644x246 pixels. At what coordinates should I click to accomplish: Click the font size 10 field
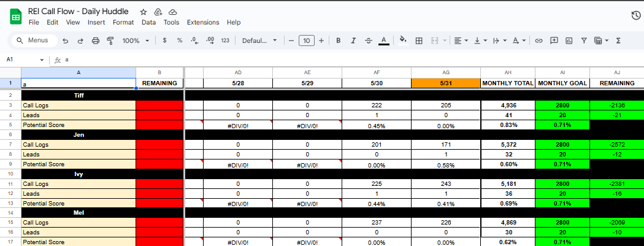(307, 40)
